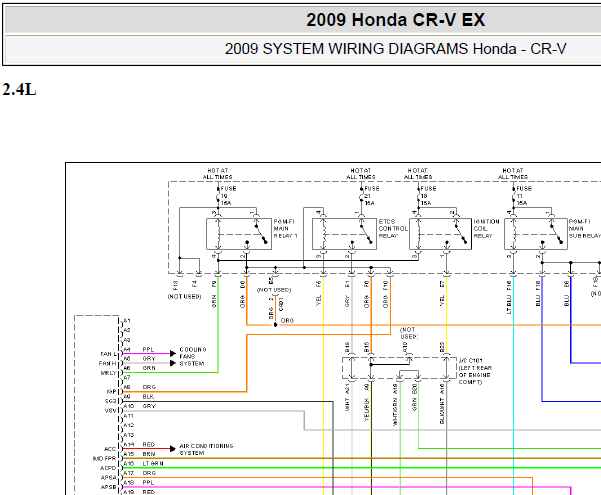
Task: Click the 'LT BLU F16' wire label
Action: (x=509, y=298)
